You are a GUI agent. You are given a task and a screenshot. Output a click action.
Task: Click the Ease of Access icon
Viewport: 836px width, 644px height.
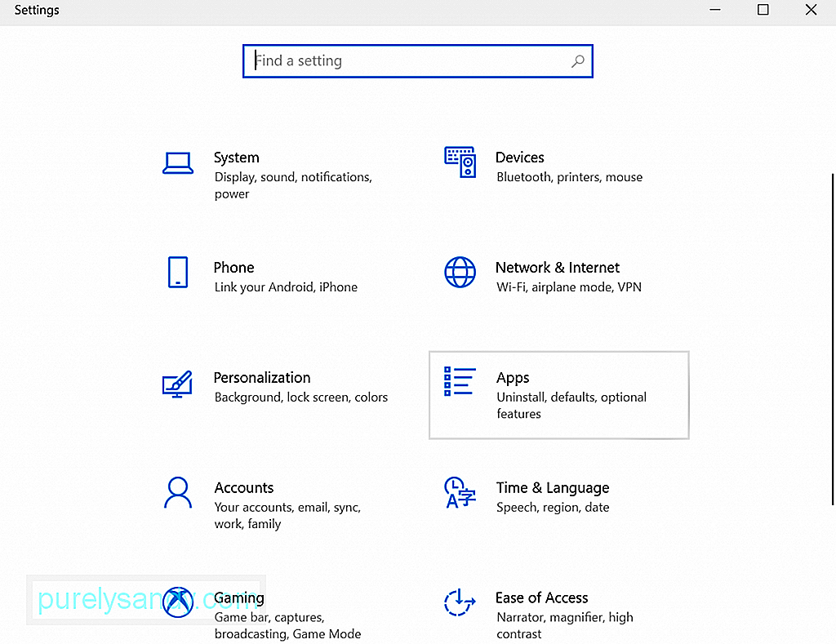coord(460,602)
